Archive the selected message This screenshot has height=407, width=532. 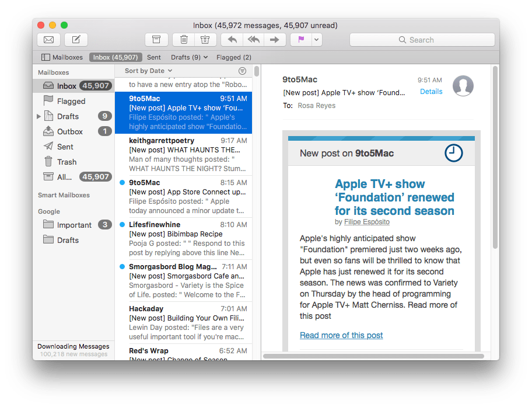[156, 40]
